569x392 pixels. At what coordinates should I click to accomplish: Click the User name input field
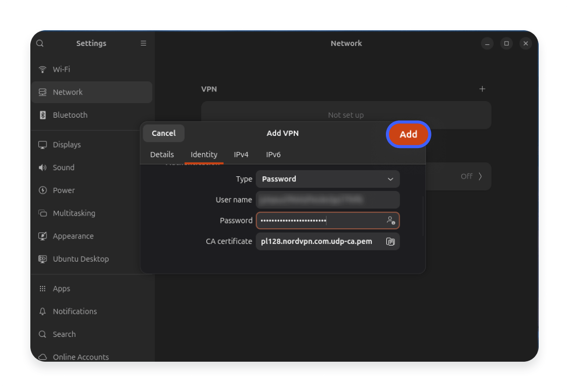tap(327, 200)
